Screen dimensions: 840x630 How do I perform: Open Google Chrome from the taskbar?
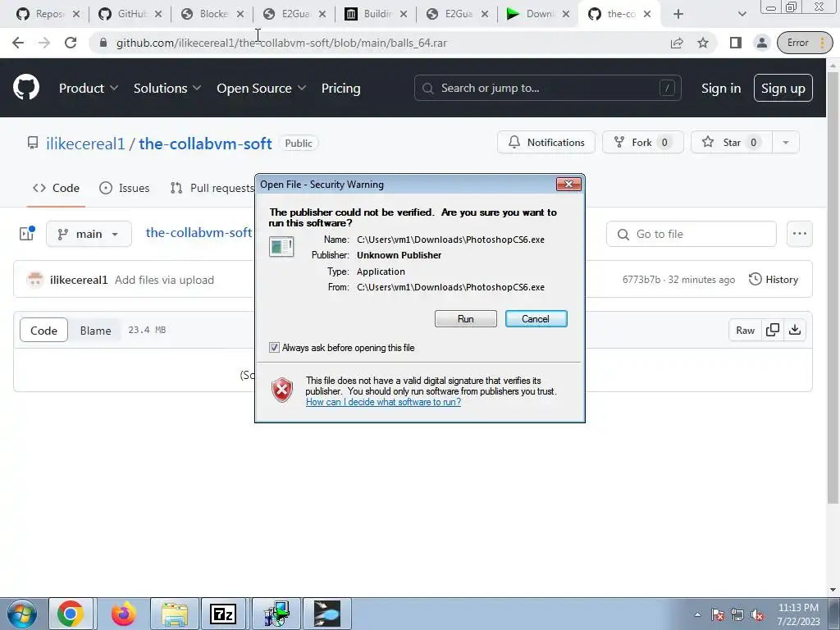pos(71,614)
